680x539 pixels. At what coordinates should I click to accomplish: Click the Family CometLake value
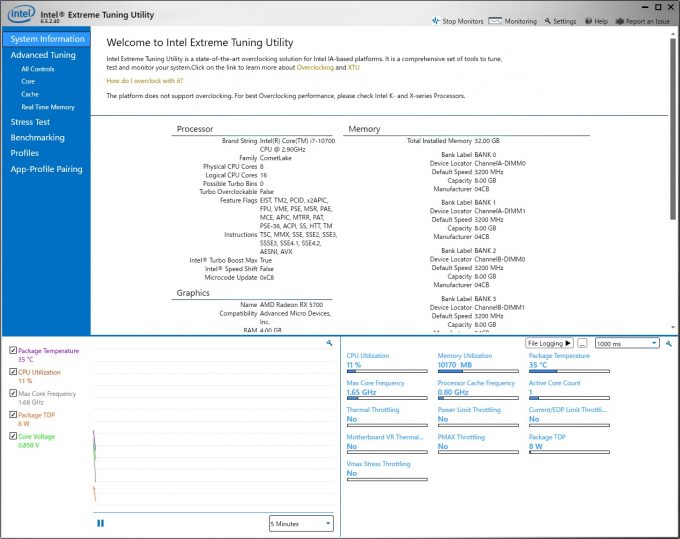coord(275,158)
